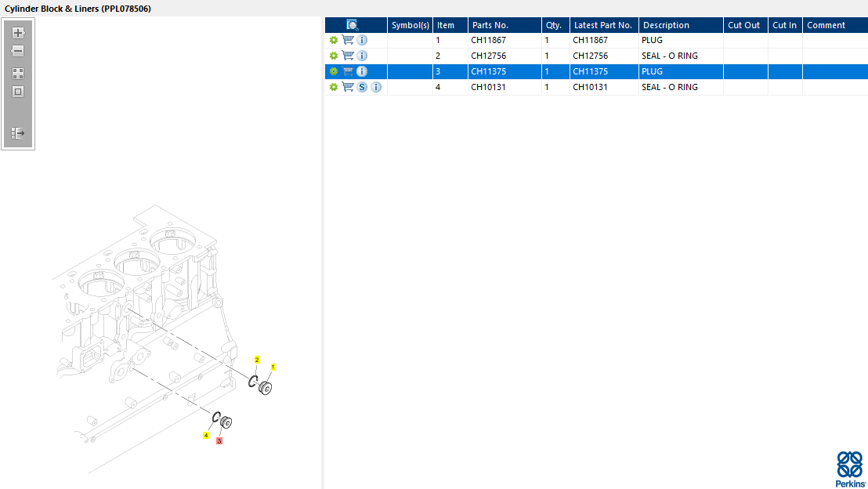The width and height of the screenshot is (868, 489).
Task: Click the Cylinder Block & Liners title
Action: point(78,9)
